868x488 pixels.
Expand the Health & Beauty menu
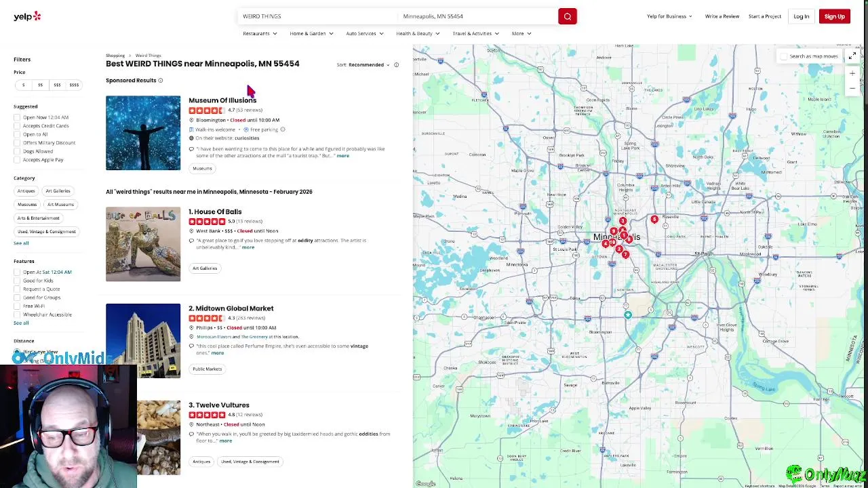(418, 33)
